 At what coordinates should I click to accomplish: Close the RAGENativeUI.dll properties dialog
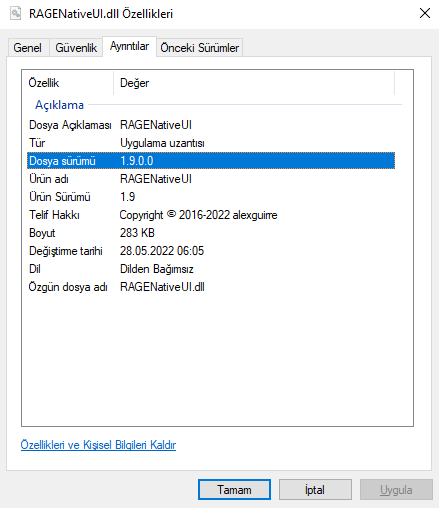click(425, 14)
